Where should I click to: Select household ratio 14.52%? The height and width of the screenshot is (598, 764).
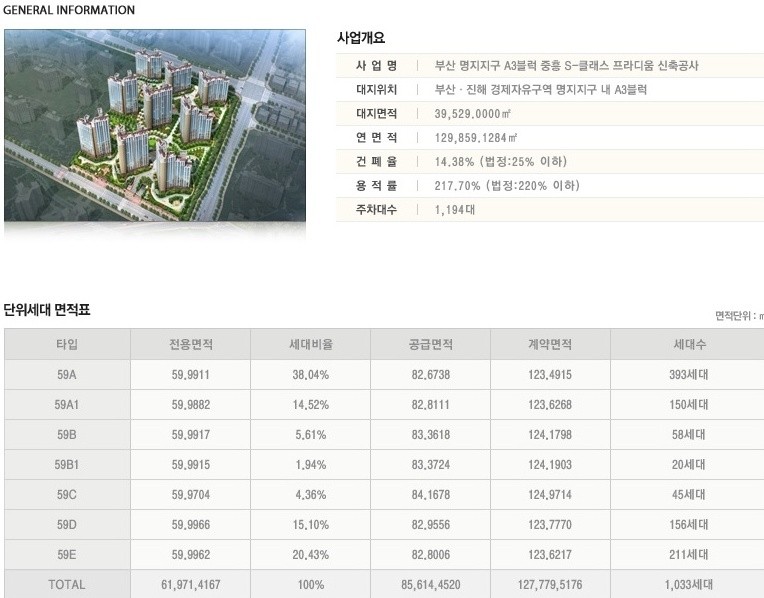(311, 405)
